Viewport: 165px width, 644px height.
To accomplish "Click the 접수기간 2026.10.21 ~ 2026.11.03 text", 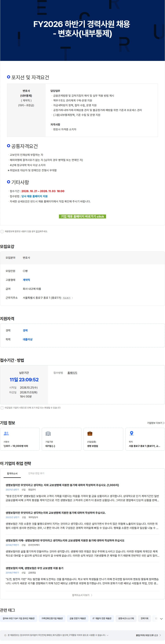I will coord(43,191).
